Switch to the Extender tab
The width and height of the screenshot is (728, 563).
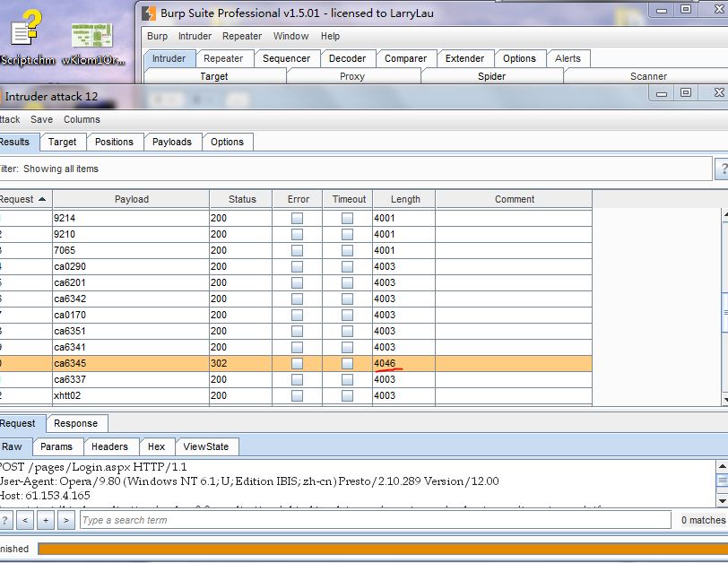(464, 58)
